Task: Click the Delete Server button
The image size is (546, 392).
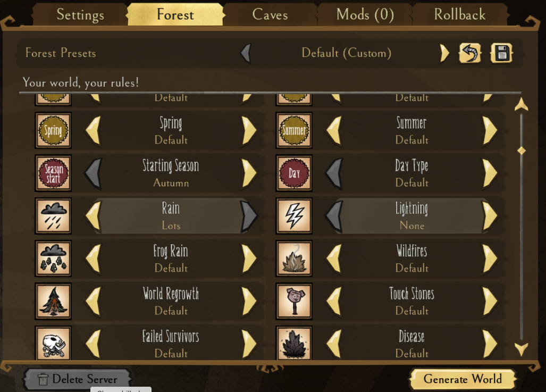Action: tap(78, 379)
